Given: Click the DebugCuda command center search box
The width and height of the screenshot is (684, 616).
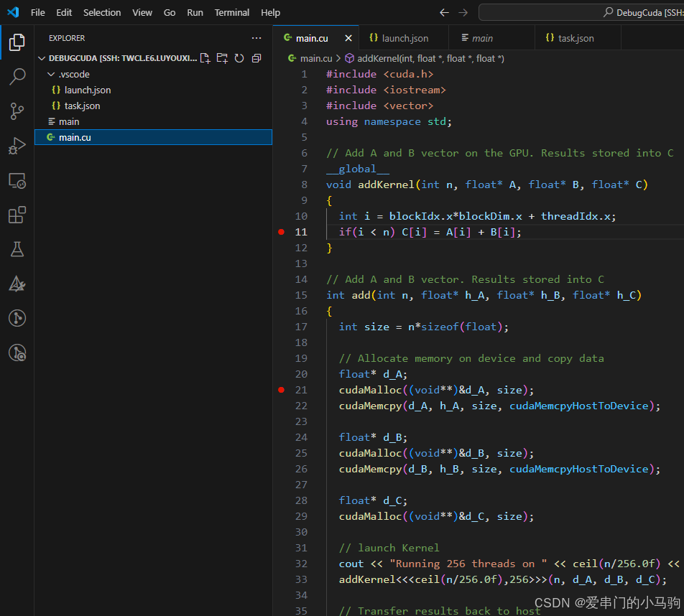Looking at the screenshot, I should click(x=582, y=12).
